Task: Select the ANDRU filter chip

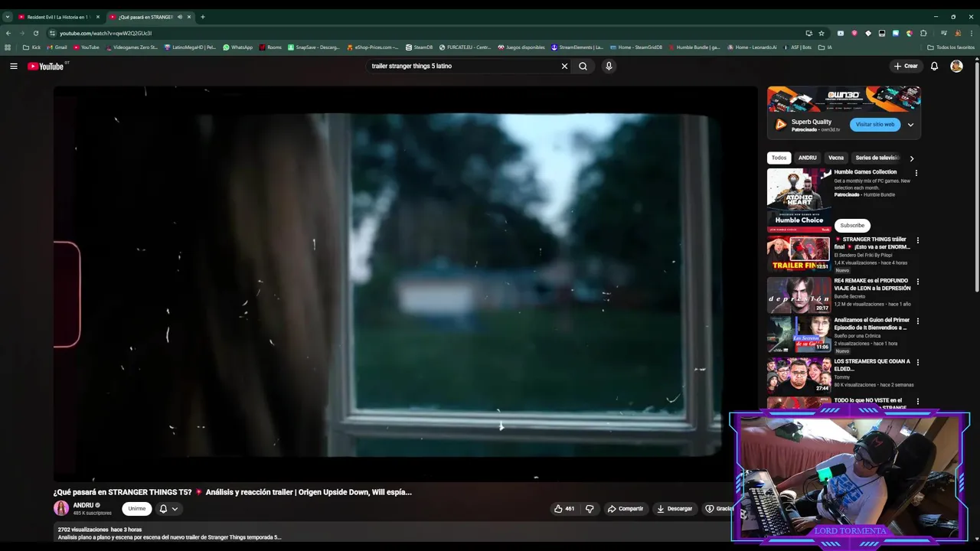Action: tap(807, 158)
